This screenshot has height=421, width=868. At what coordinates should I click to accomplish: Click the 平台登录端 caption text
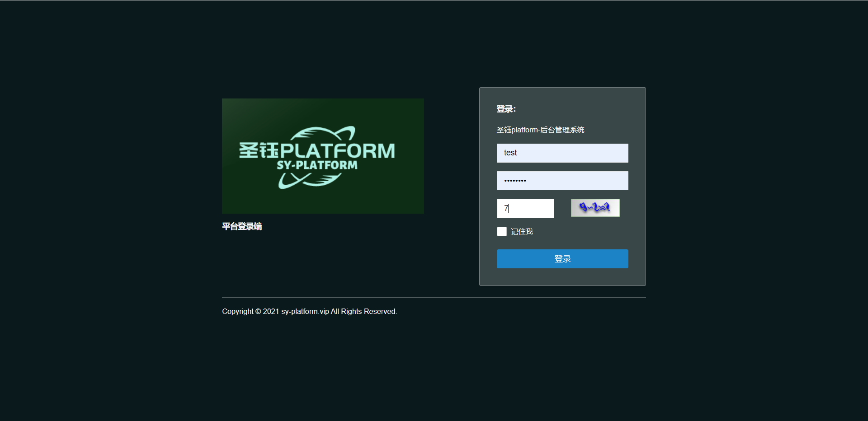pos(242,226)
